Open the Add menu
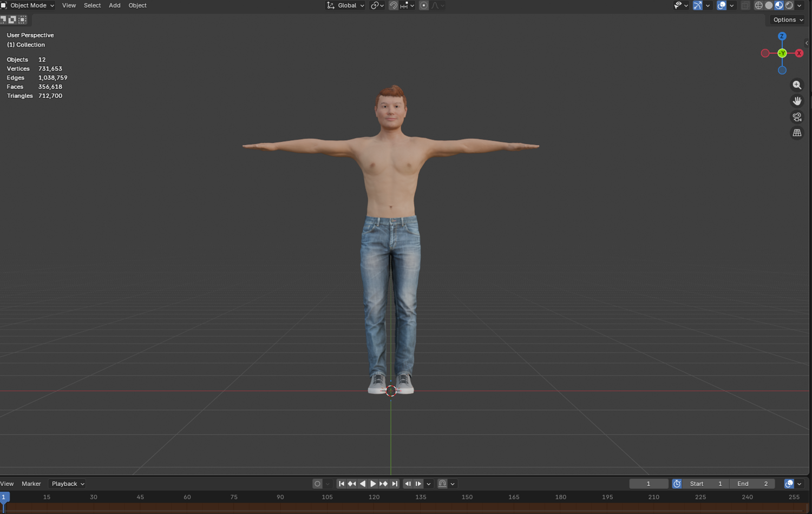The height and width of the screenshot is (514, 812). (115, 5)
